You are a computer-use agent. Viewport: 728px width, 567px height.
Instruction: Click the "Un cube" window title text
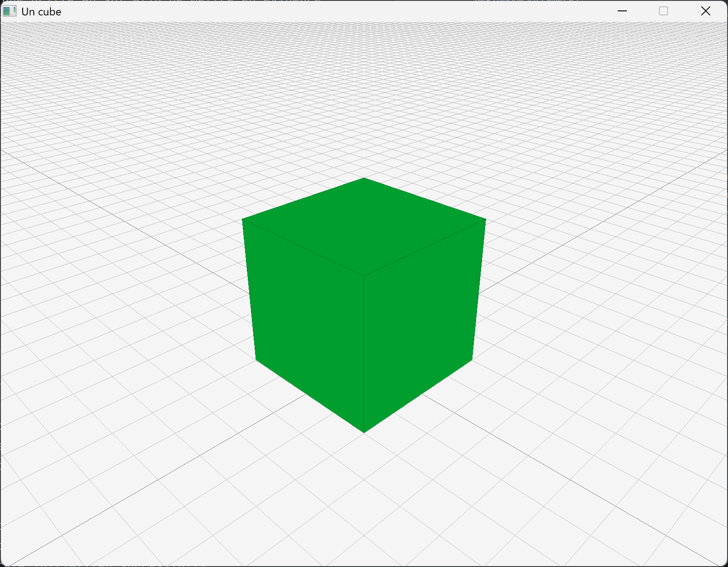click(x=41, y=12)
